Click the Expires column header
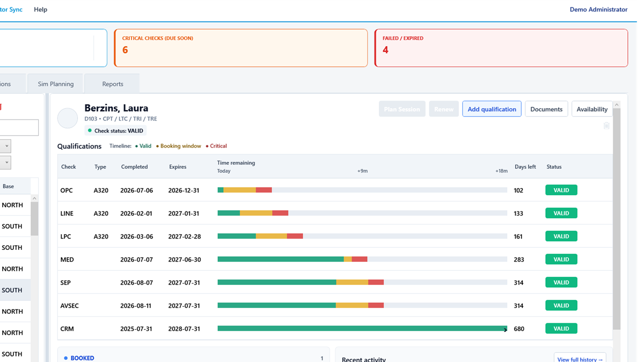 click(178, 167)
